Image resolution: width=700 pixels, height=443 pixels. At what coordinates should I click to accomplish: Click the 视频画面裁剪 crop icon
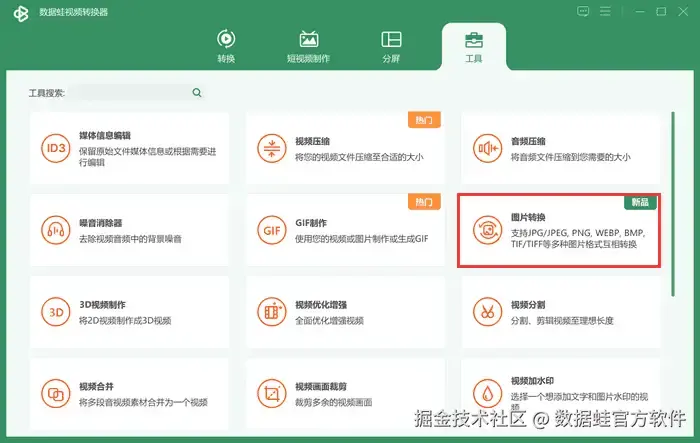[271, 394]
